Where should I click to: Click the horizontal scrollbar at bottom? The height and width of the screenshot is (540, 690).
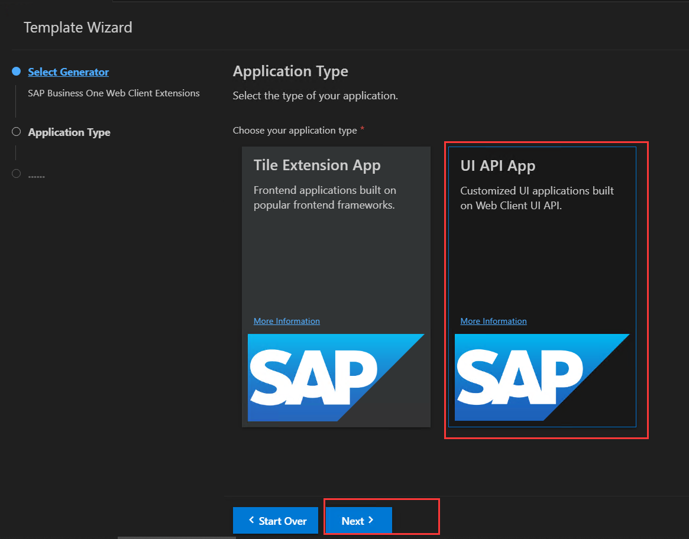(x=176, y=537)
